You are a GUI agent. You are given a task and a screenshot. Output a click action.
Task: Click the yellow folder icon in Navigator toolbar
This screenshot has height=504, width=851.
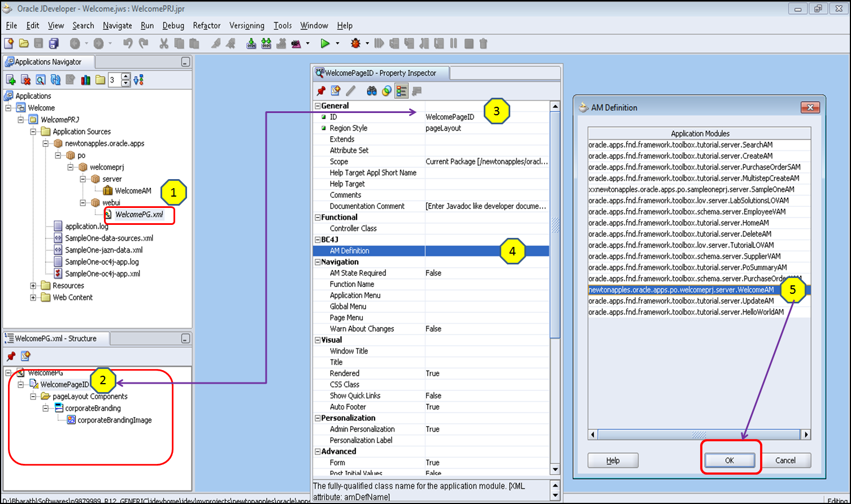pos(100,80)
